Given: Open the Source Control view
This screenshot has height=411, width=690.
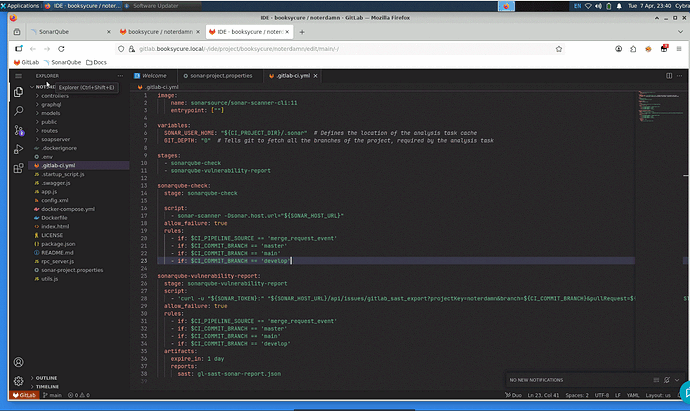Looking at the screenshot, I should pyautogui.click(x=18, y=130).
